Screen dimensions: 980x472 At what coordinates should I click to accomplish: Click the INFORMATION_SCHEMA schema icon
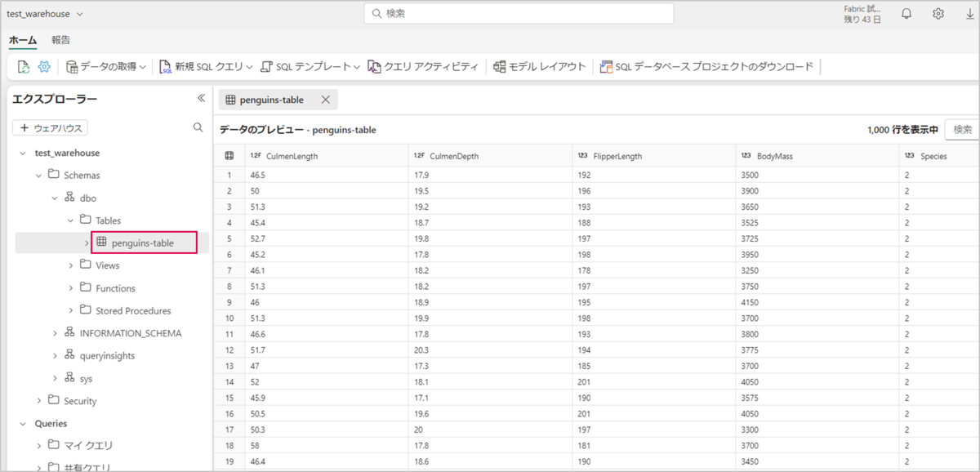tap(69, 333)
